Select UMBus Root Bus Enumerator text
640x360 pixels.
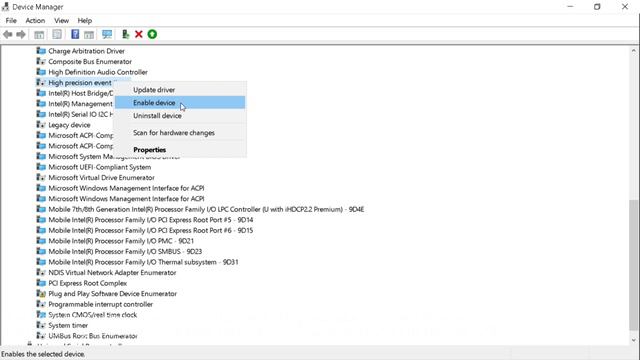click(93, 336)
